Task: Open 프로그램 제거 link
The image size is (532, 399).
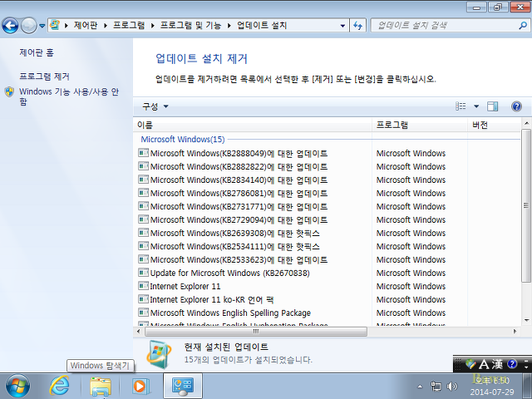Action: tap(44, 76)
